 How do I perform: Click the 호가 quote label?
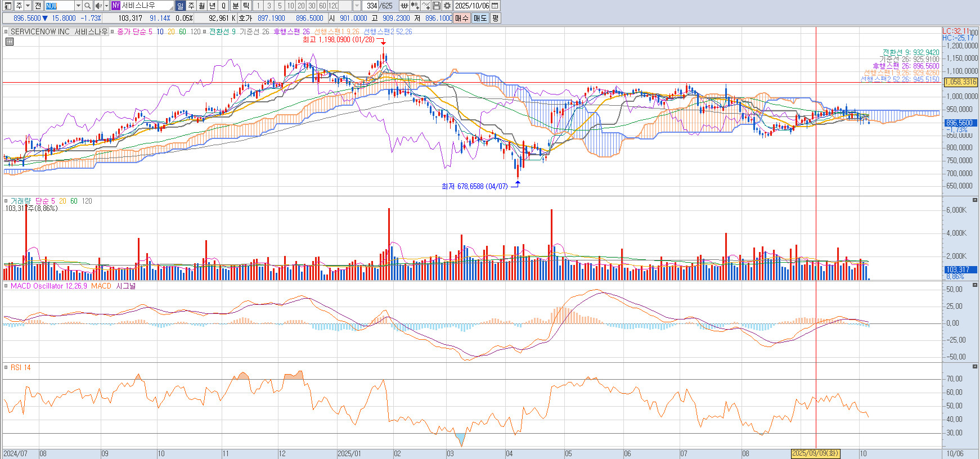245,18
